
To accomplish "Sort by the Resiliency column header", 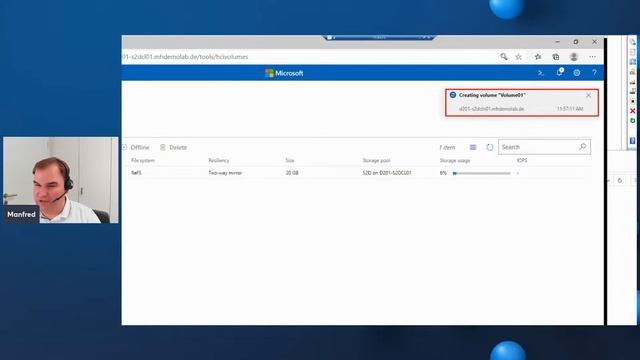I will point(219,160).
